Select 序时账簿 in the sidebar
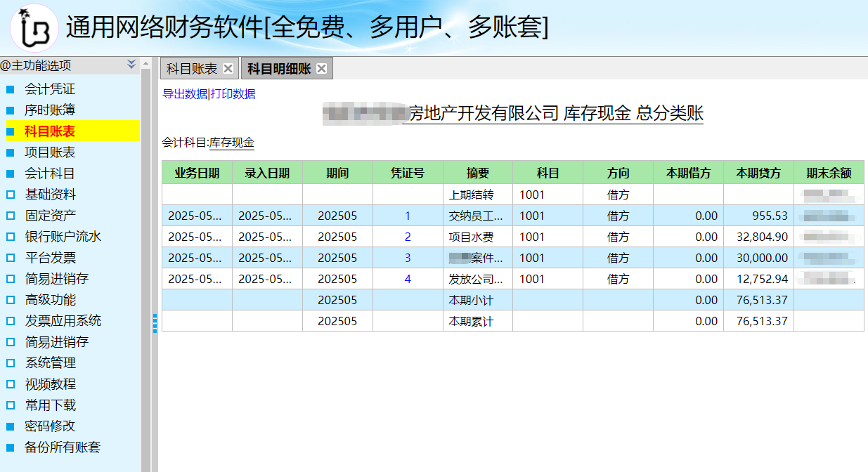Screen dimensions: 868x472 tap(50, 110)
